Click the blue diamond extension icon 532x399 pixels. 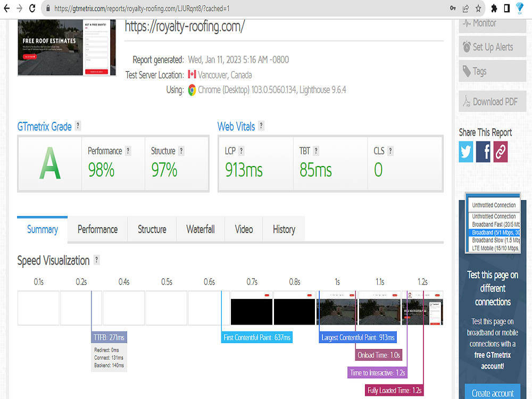click(519, 8)
